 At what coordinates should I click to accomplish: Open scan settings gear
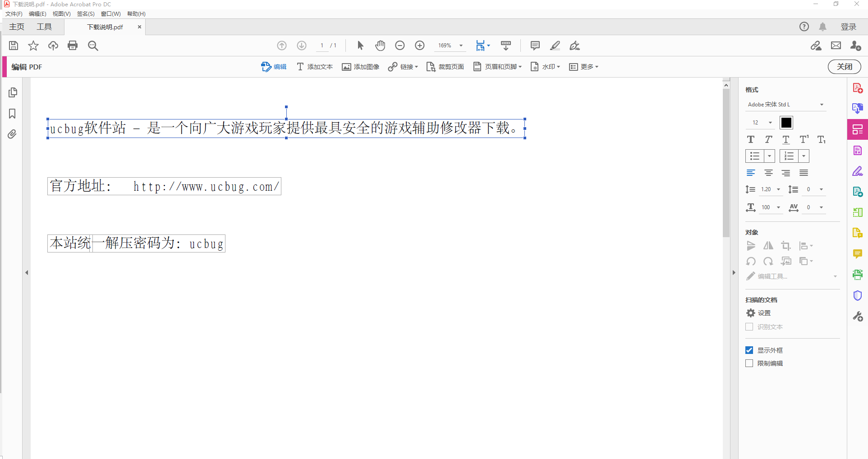pos(750,313)
